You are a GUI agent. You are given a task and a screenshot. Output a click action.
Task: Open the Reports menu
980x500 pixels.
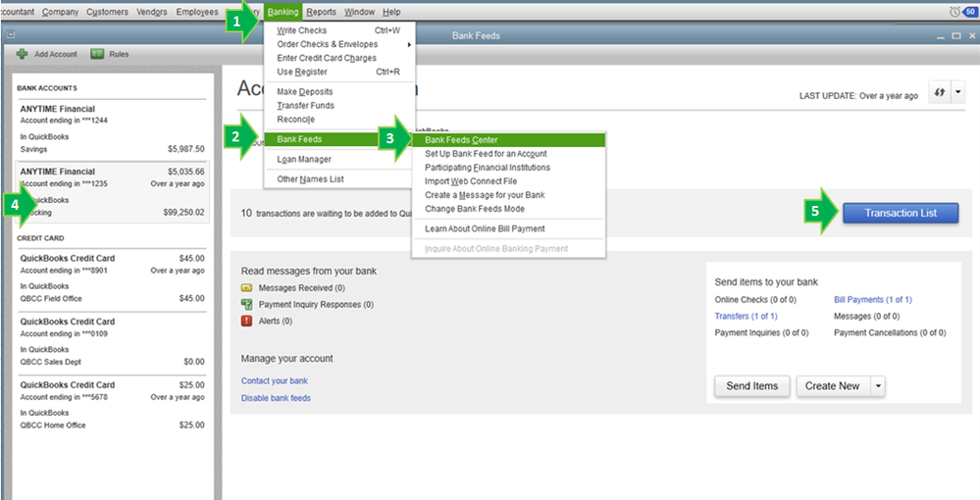[321, 12]
